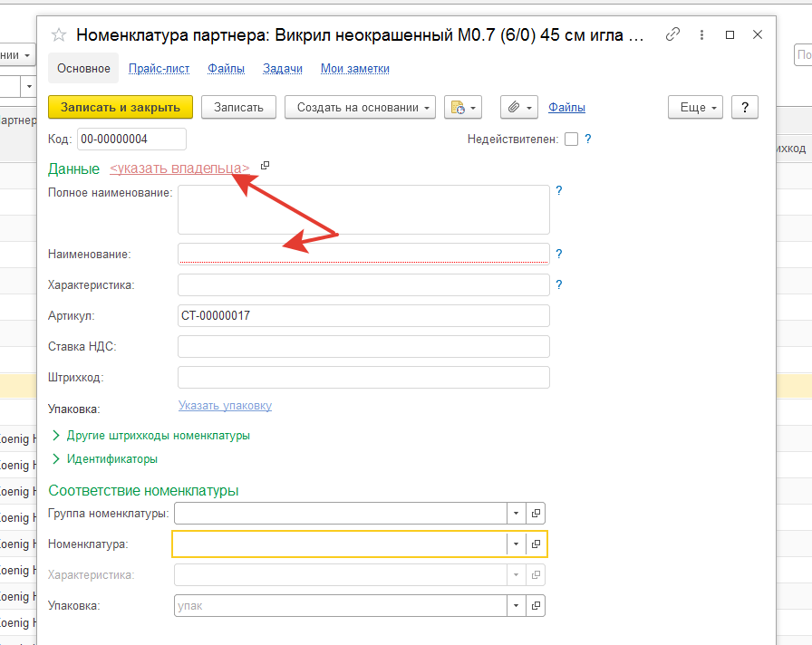
Task: Open the Еще menu button
Action: [696, 107]
